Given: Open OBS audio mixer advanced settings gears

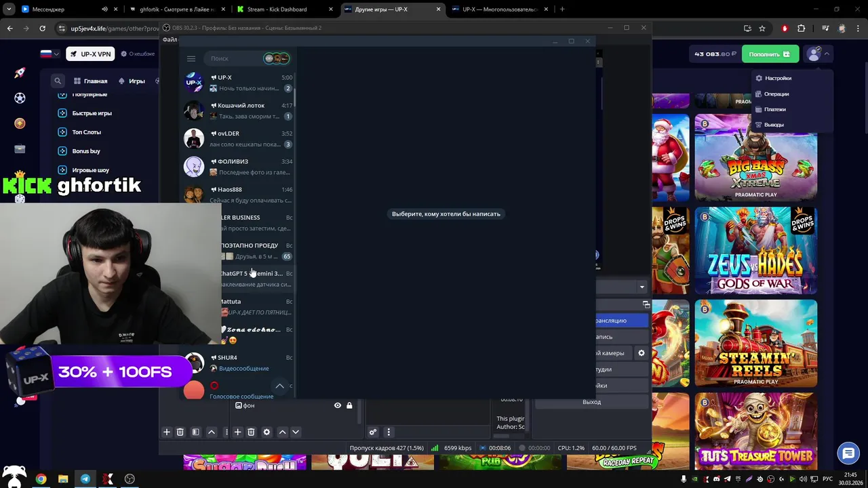Looking at the screenshot, I should (x=373, y=432).
